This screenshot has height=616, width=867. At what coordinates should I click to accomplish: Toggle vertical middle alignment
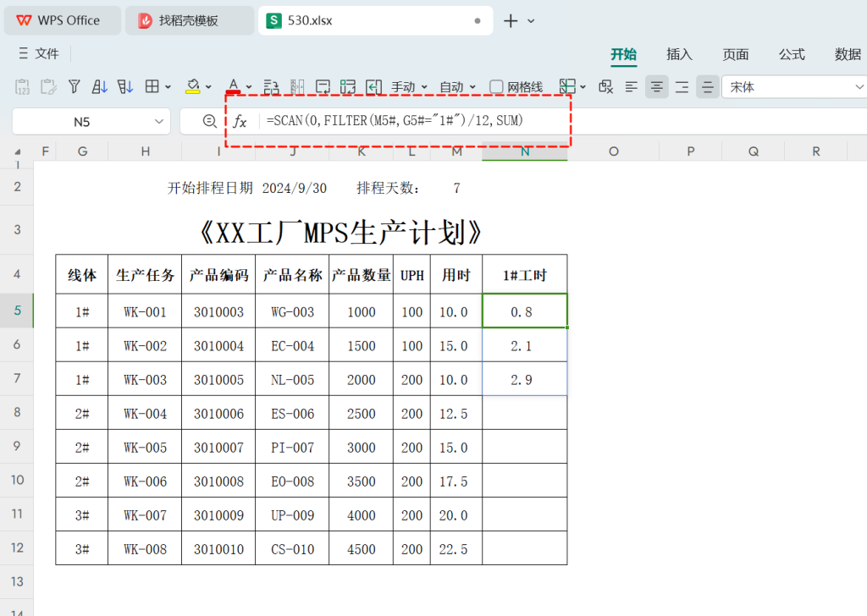(x=707, y=87)
